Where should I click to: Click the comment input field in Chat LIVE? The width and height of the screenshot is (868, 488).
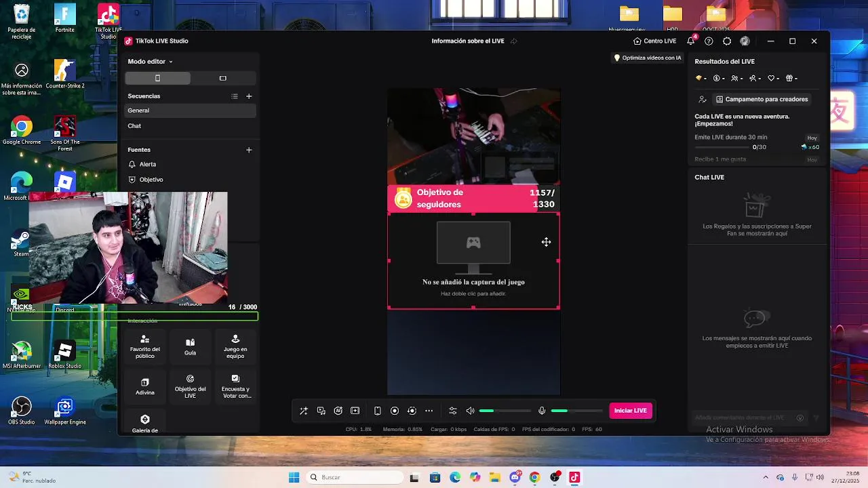coord(744,418)
